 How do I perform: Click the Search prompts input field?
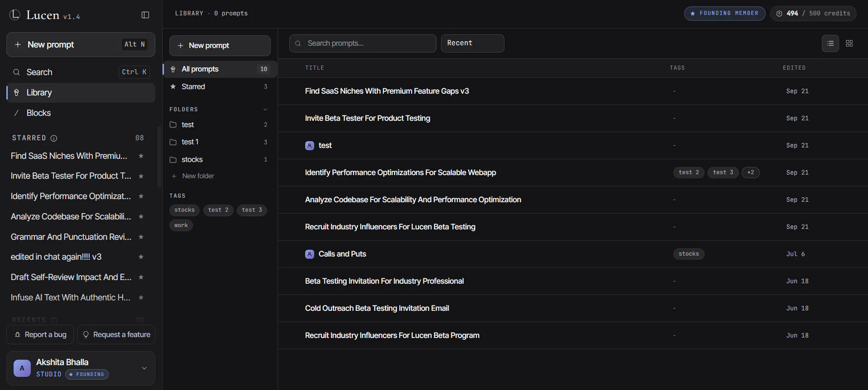pyautogui.click(x=363, y=43)
